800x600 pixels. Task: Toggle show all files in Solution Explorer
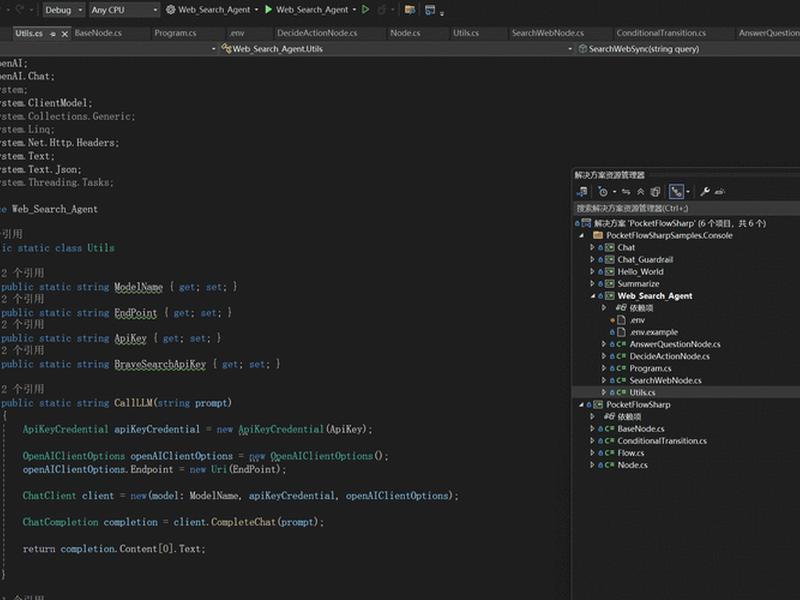click(656, 192)
